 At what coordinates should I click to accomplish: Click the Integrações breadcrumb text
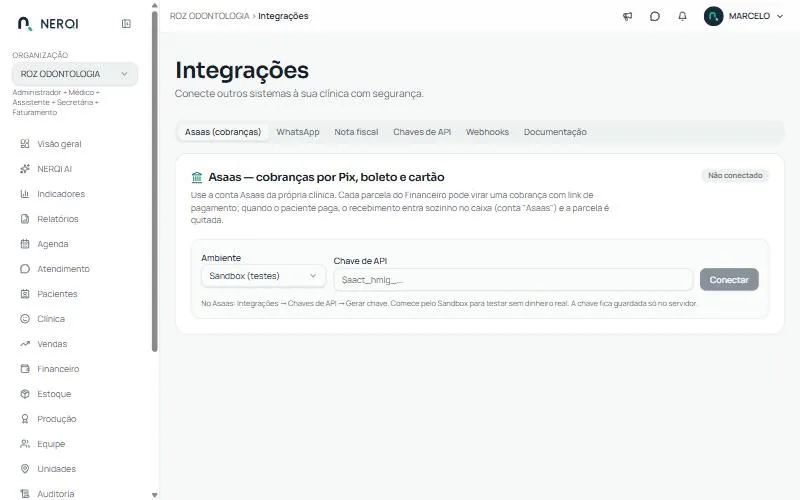point(283,16)
